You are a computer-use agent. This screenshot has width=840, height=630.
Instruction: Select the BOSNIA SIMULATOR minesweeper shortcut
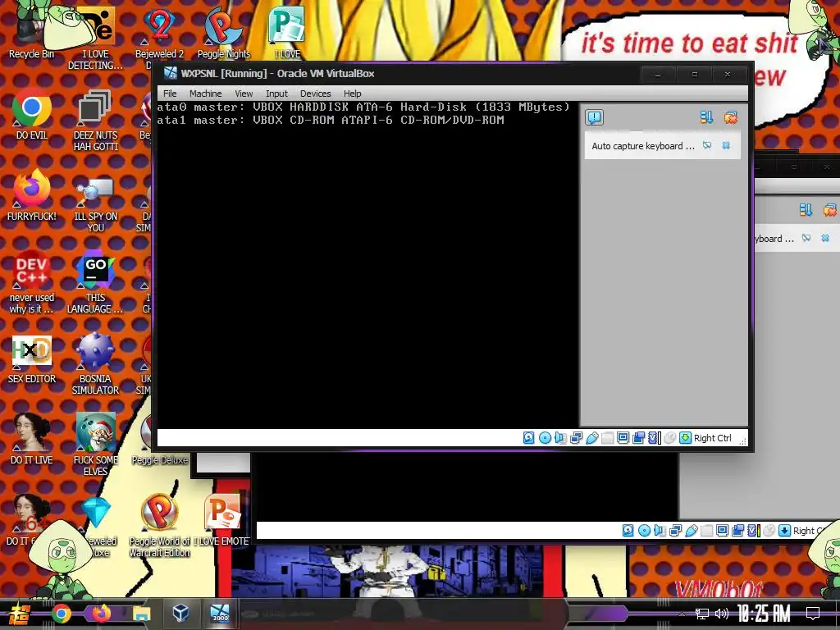point(95,364)
